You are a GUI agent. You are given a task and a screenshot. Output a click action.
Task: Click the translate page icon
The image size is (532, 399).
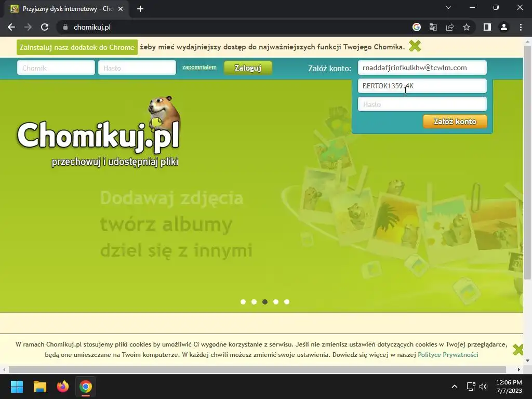(x=433, y=27)
